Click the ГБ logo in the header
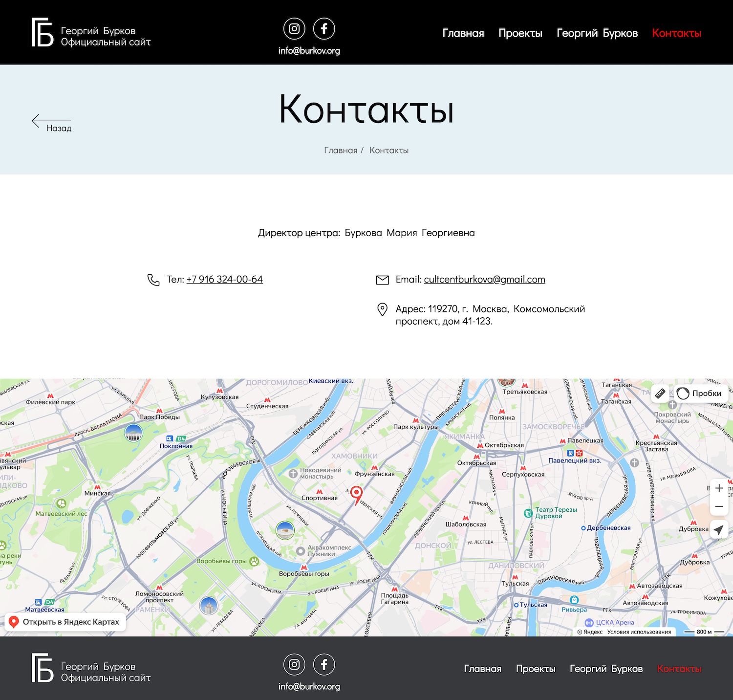Screen dimensions: 733x700 43,32
